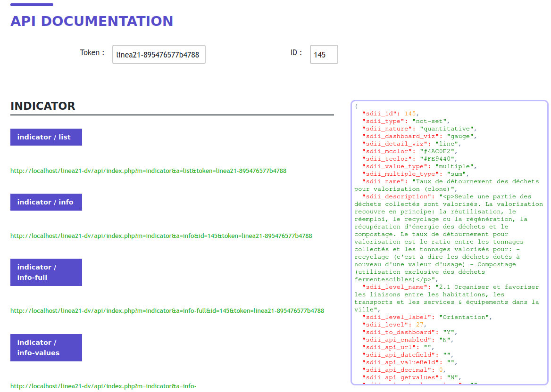Click the ID label
Viewport: 551px width, 392px height.
pyautogui.click(x=296, y=53)
